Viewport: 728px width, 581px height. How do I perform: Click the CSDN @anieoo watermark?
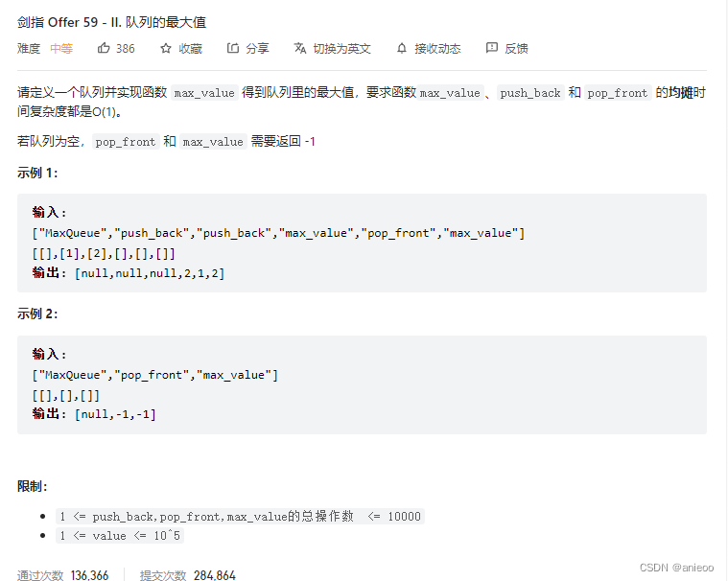[x=678, y=569]
